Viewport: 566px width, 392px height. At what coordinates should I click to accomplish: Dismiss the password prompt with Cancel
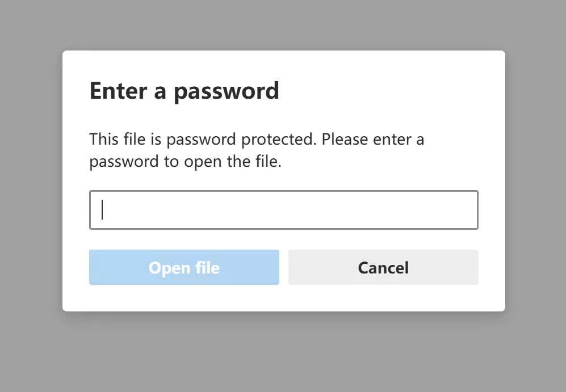pos(383,267)
